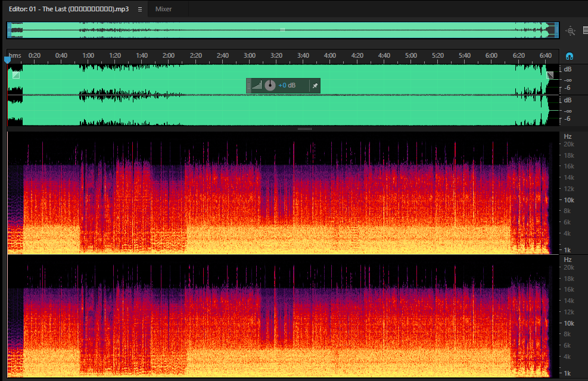Click the 20k mark on lower frequency scale

tap(569, 267)
